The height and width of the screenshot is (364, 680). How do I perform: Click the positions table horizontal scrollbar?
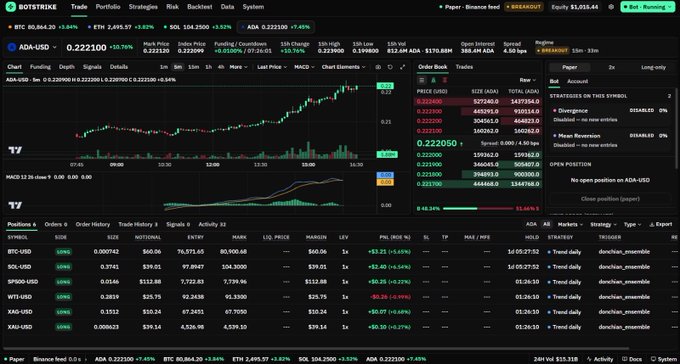(x=316, y=348)
